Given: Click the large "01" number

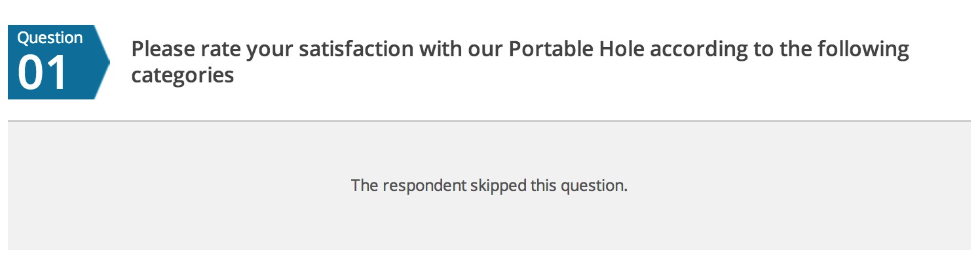Looking at the screenshot, I should point(43,73).
